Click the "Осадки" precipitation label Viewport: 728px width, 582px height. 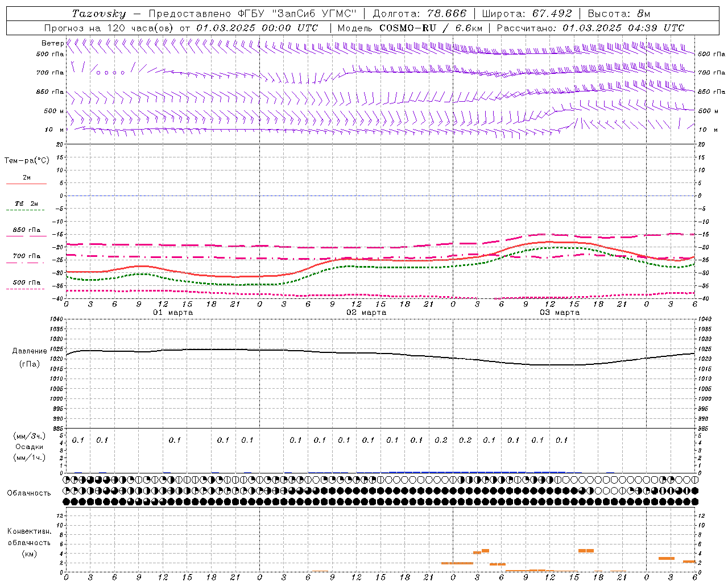click(x=30, y=447)
